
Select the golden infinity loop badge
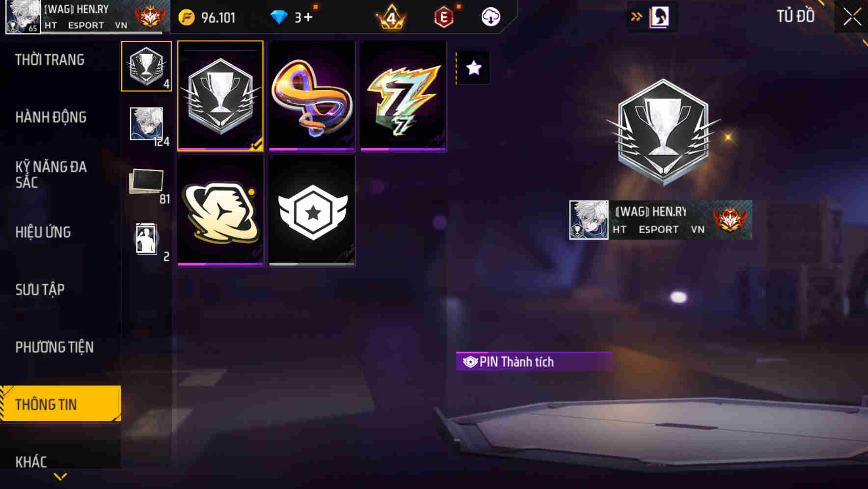tap(312, 96)
